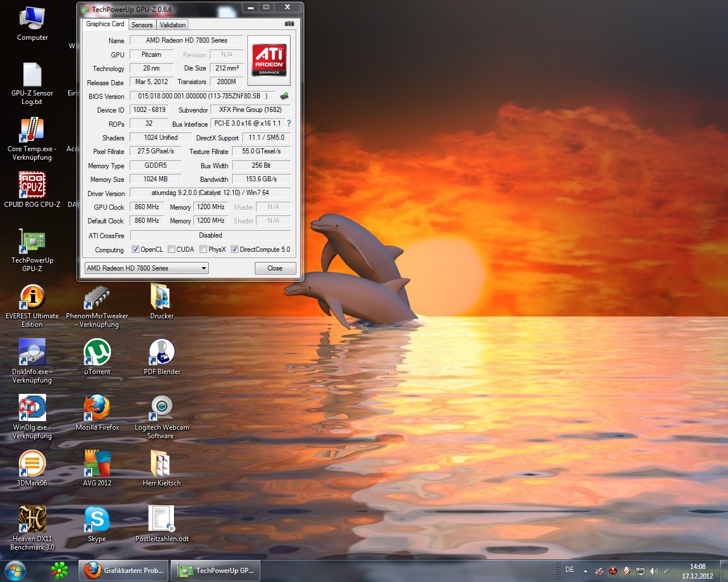The image size is (728, 582).
Task: Click the Name field AMD Radeon HD 7800 Series
Action: (x=187, y=40)
